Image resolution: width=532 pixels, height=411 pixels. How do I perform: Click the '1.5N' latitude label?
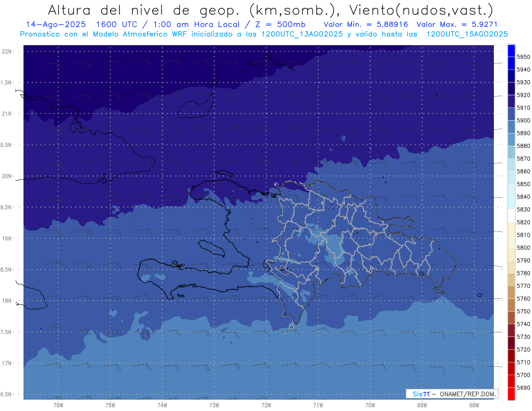(x=6, y=82)
